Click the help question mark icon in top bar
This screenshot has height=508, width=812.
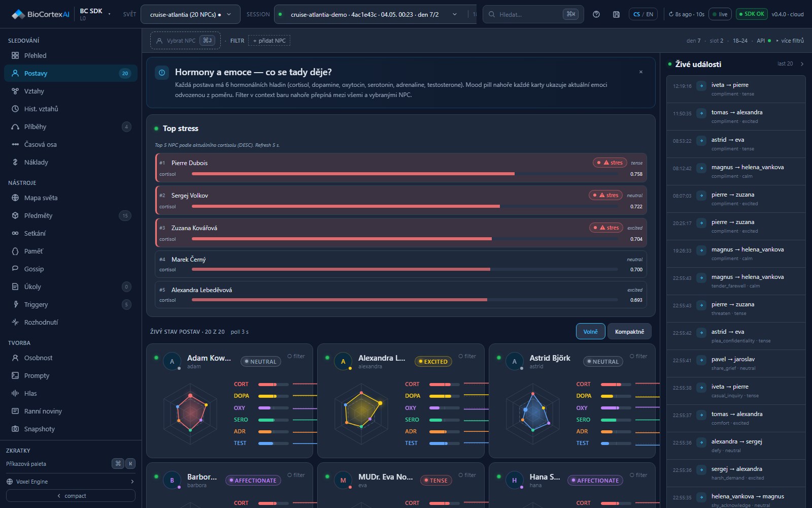(x=596, y=14)
